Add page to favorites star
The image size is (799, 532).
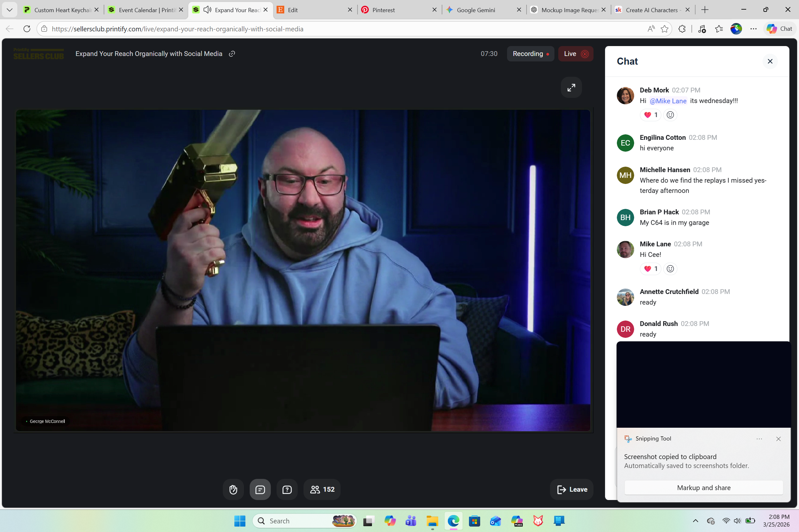[664, 29]
